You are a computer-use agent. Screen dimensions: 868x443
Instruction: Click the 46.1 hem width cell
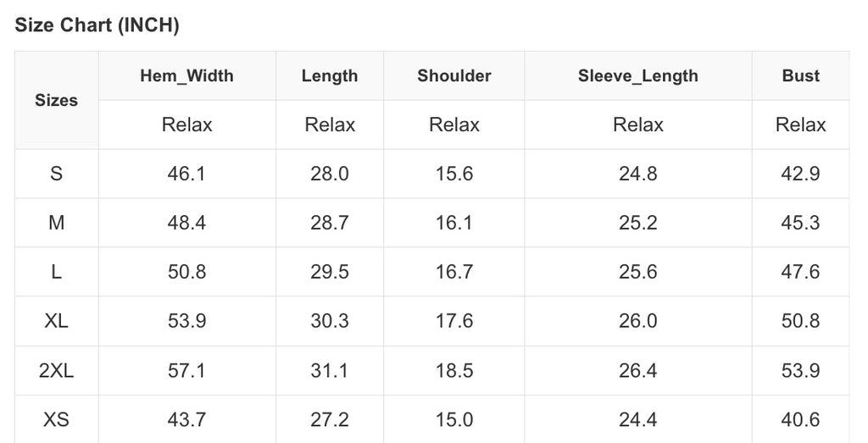[x=186, y=174]
